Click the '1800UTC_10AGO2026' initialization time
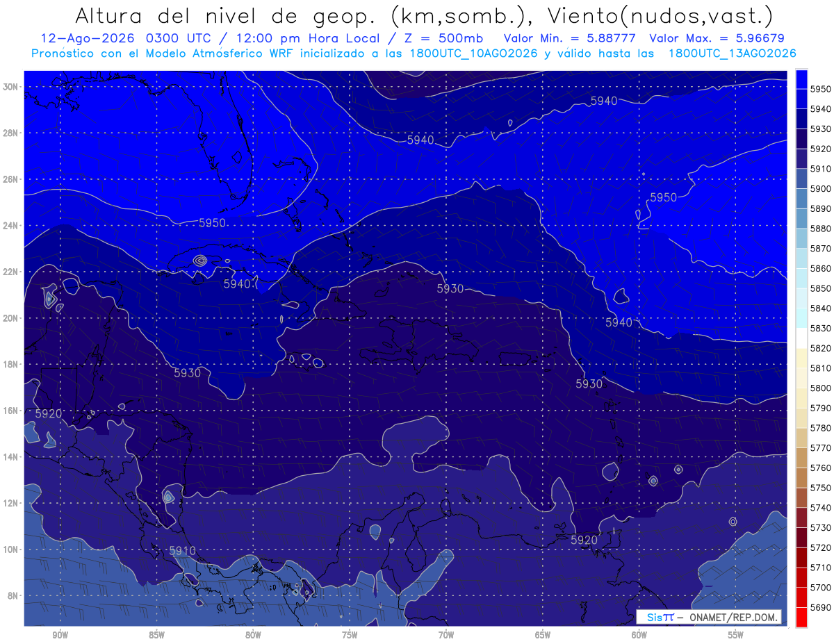Image resolution: width=834 pixels, height=644 pixels. point(473,53)
